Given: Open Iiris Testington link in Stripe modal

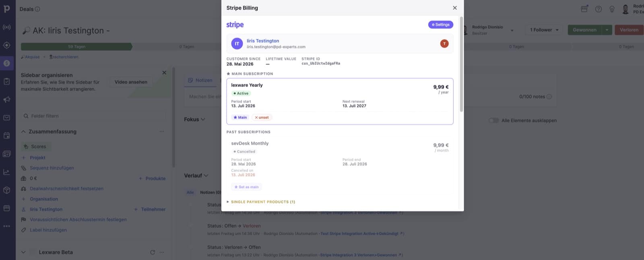Looking at the screenshot, I should point(263,41).
